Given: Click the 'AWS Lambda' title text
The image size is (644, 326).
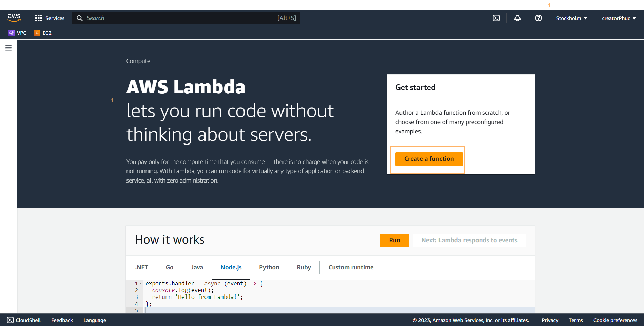Looking at the screenshot, I should click(186, 87).
